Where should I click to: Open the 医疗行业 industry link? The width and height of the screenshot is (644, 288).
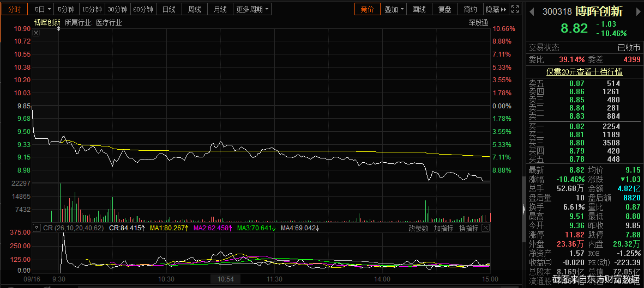[109, 22]
